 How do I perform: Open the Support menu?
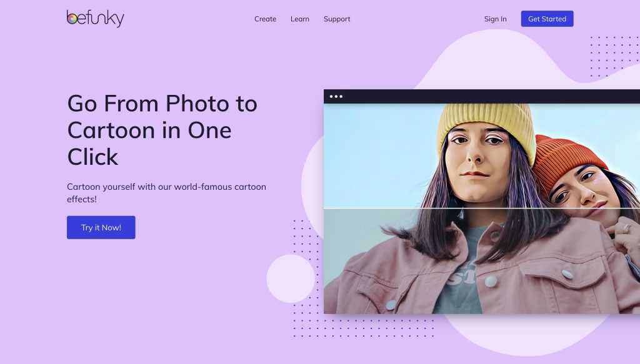337,19
